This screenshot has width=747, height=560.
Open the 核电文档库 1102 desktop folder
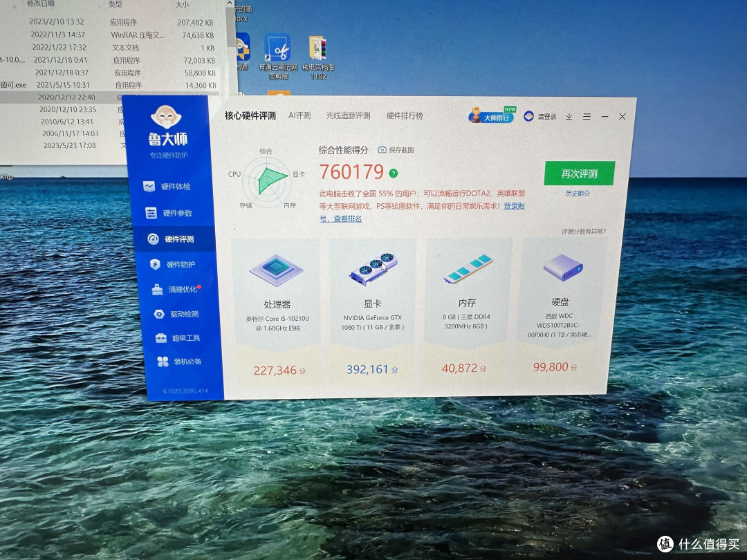pos(317,57)
